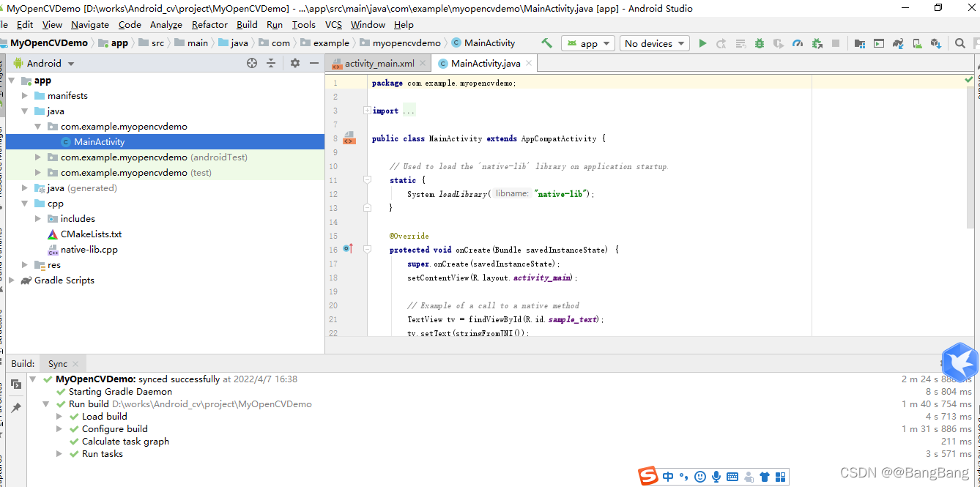Image resolution: width=980 pixels, height=487 pixels.
Task: Close the MainActivity.java tab
Action: pyautogui.click(x=529, y=64)
